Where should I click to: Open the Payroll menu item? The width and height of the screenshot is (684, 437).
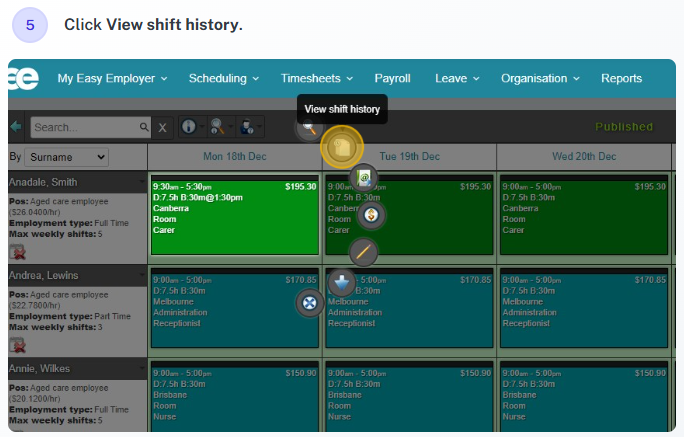pos(392,79)
